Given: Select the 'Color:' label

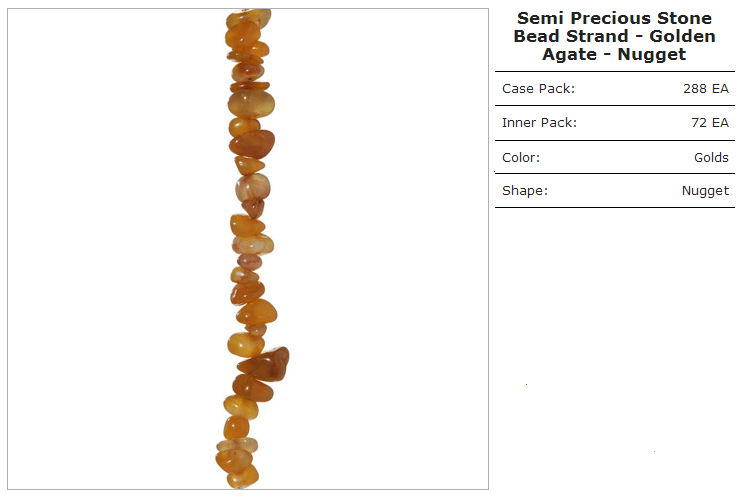Looking at the screenshot, I should 521,157.
